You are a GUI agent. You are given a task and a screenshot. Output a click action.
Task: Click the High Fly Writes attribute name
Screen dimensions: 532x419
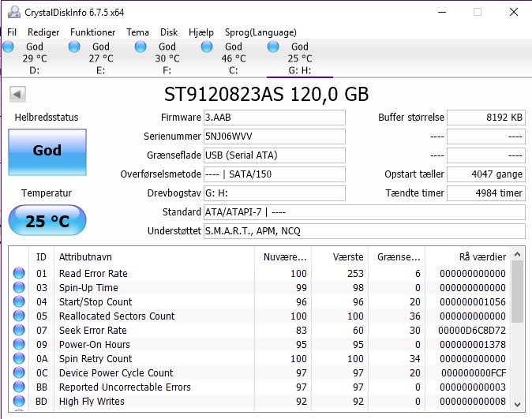pyautogui.click(x=92, y=402)
